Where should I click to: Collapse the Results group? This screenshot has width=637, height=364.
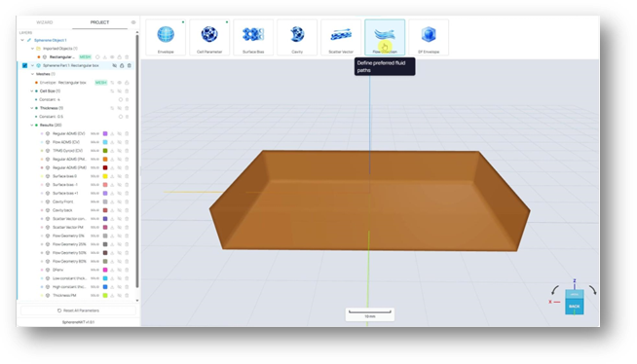[x=32, y=125]
